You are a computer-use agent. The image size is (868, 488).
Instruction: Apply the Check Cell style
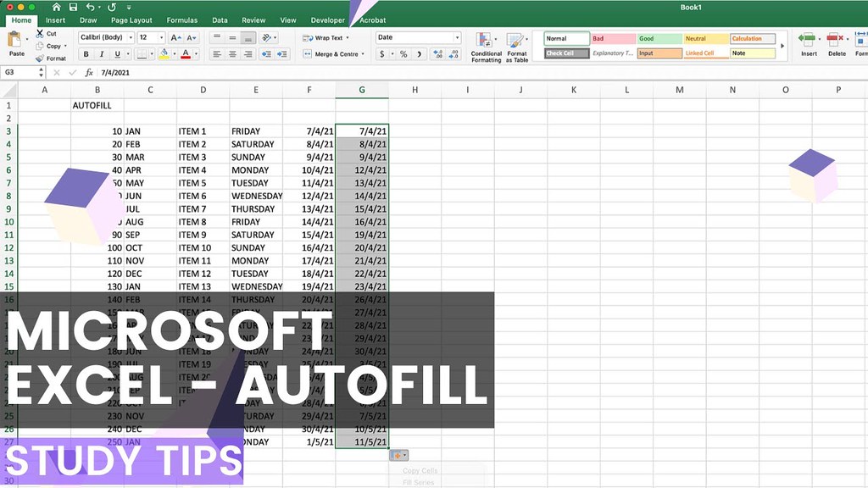click(566, 53)
